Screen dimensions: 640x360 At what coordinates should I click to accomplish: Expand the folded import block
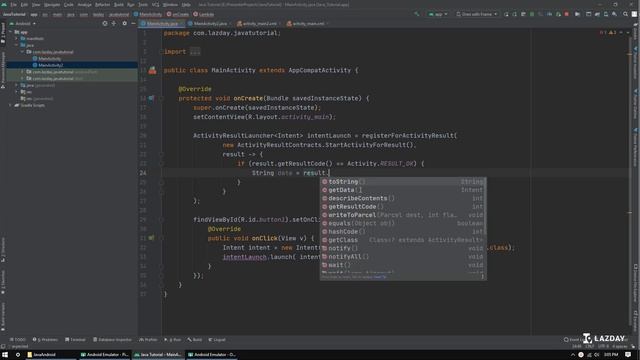pyautogui.click(x=195, y=52)
